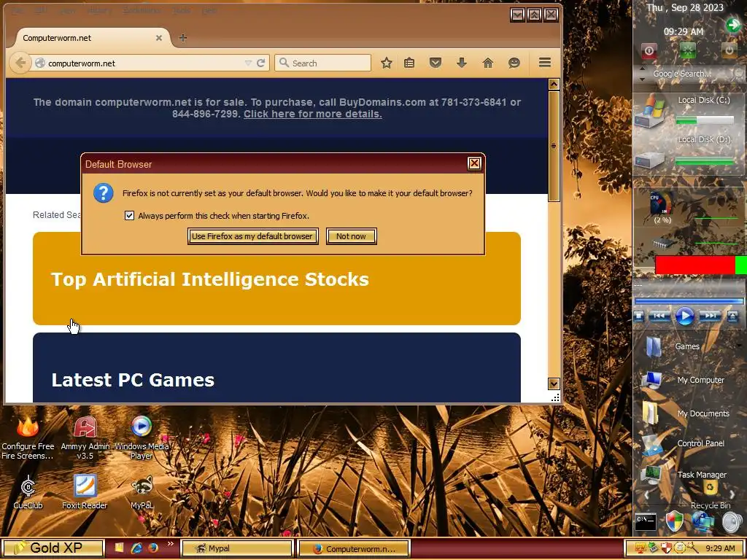Switch to Mypal taskbar button

(237, 548)
